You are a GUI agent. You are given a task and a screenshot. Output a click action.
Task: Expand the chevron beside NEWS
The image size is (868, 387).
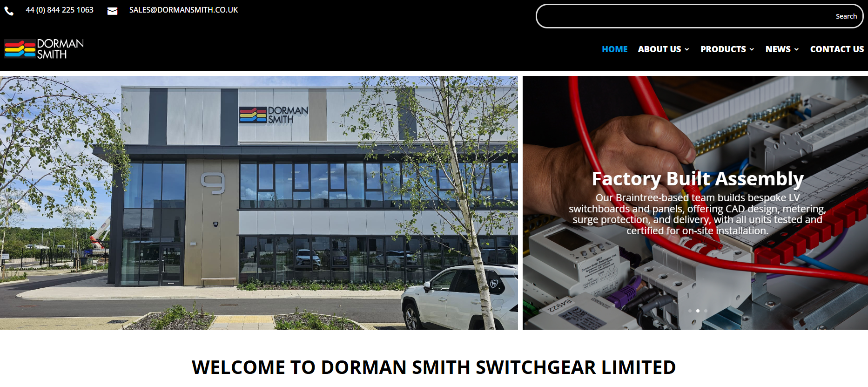(x=796, y=49)
